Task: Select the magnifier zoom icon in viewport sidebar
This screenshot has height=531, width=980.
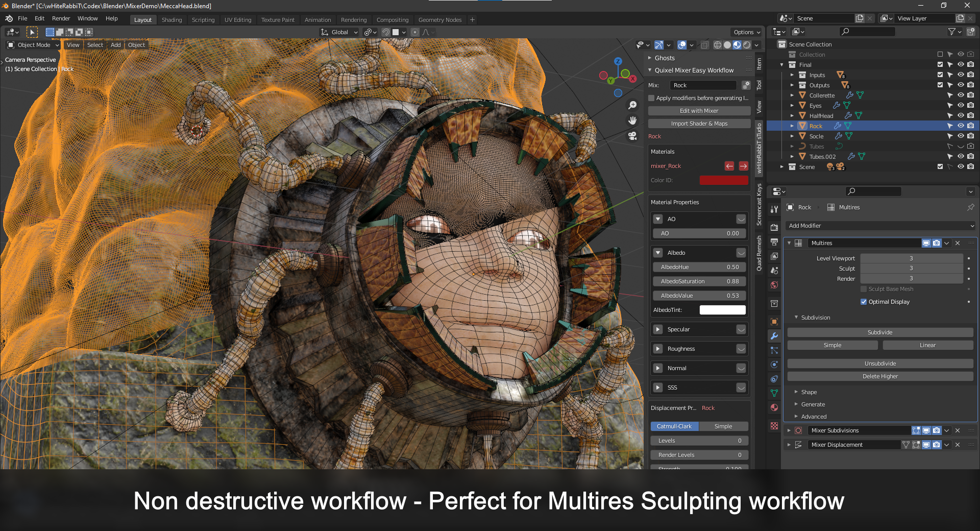Action: click(x=632, y=105)
